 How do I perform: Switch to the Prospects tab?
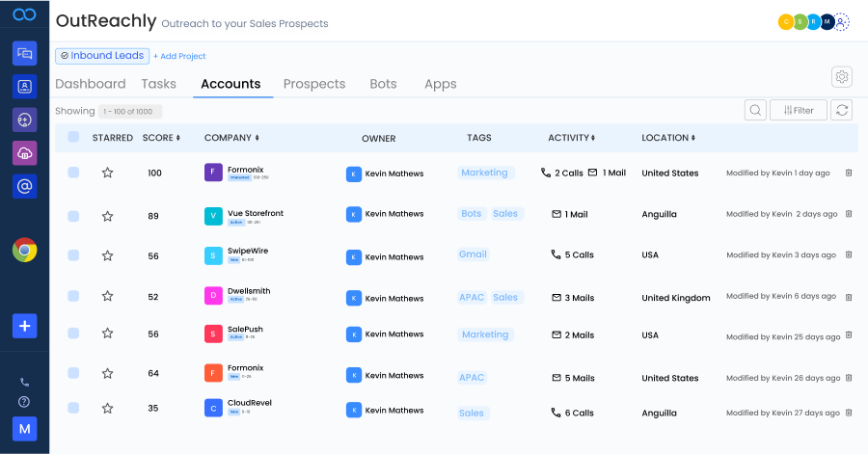point(314,84)
